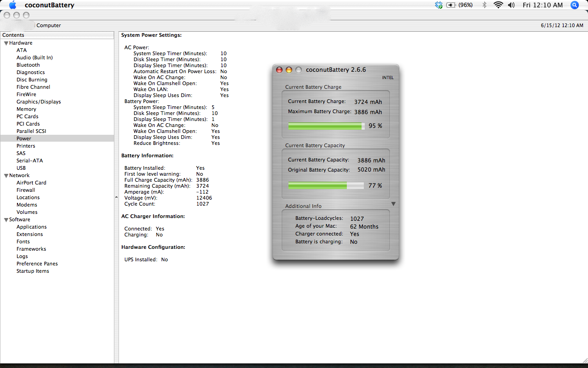This screenshot has height=368, width=588.
Task: Click the coconutBattery 2.6.6 title bar
Action: click(x=336, y=69)
